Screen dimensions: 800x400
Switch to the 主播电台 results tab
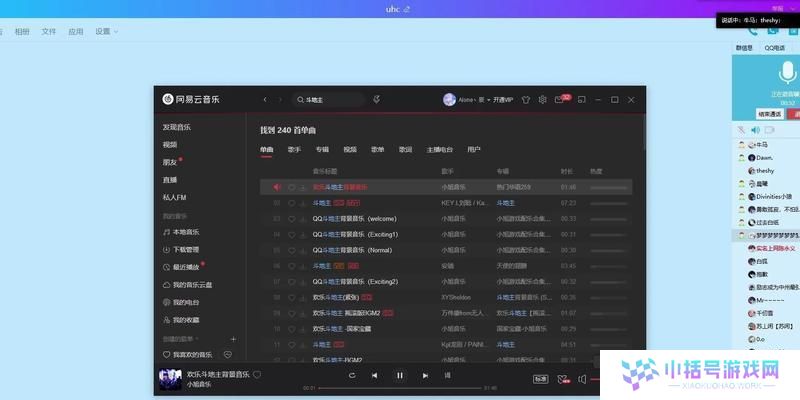[440, 149]
